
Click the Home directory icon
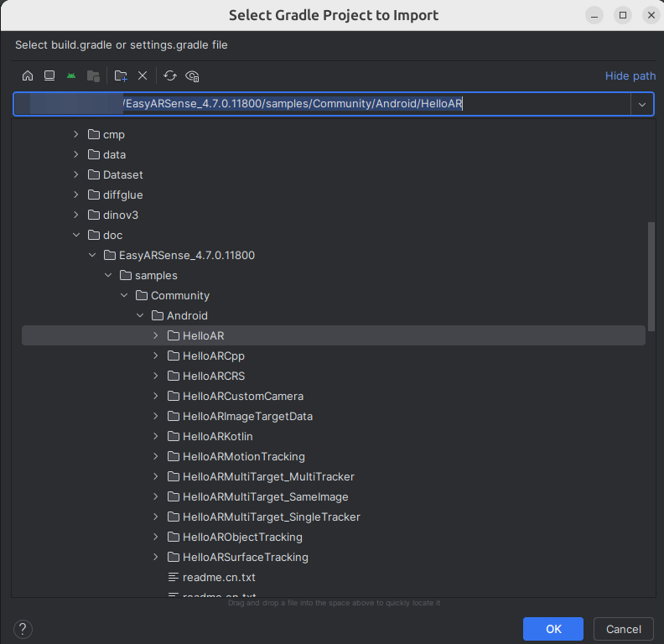click(x=28, y=75)
